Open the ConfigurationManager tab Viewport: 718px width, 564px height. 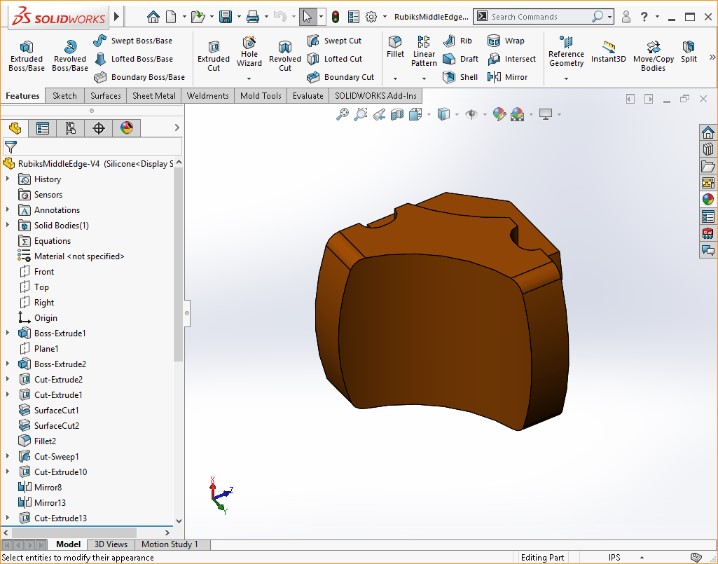(71, 128)
